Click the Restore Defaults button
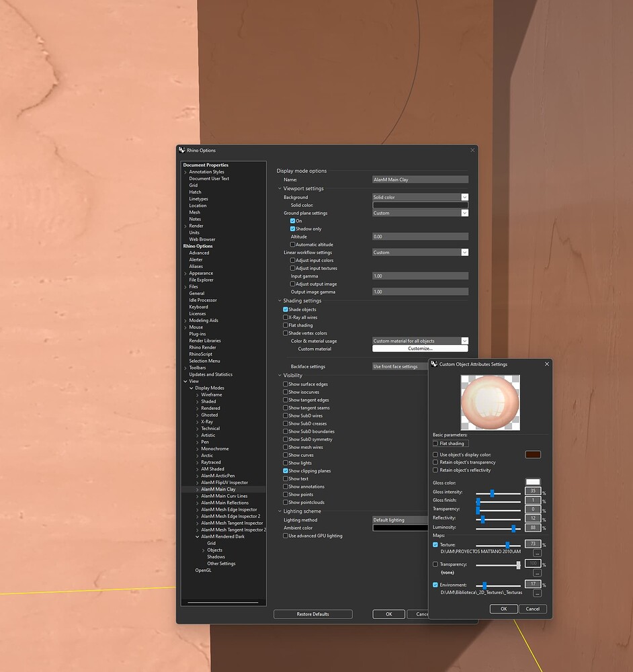 (312, 614)
